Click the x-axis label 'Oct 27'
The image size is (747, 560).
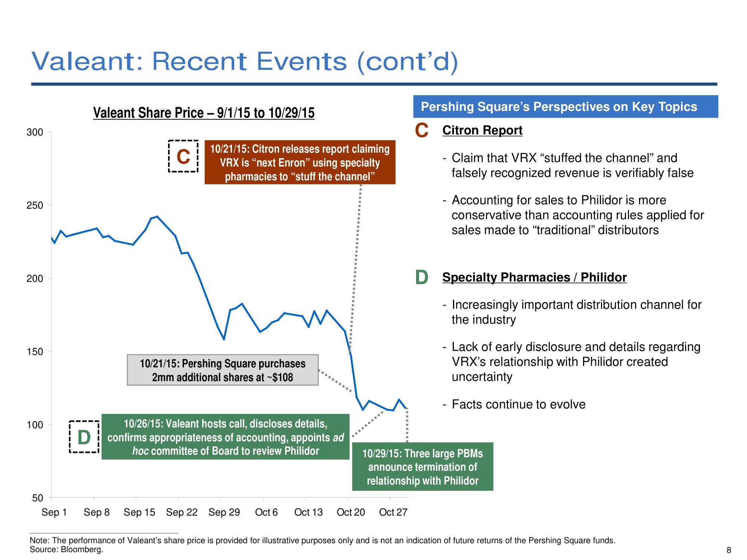point(393,512)
